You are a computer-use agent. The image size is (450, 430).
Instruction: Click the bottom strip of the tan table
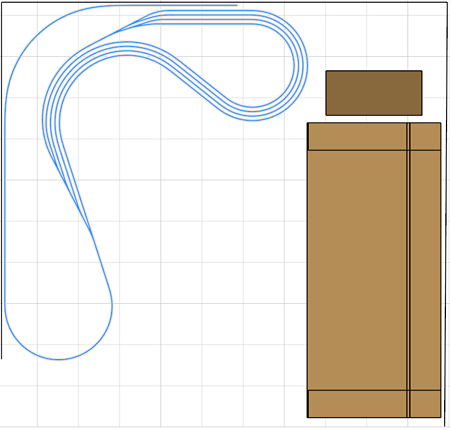click(374, 404)
